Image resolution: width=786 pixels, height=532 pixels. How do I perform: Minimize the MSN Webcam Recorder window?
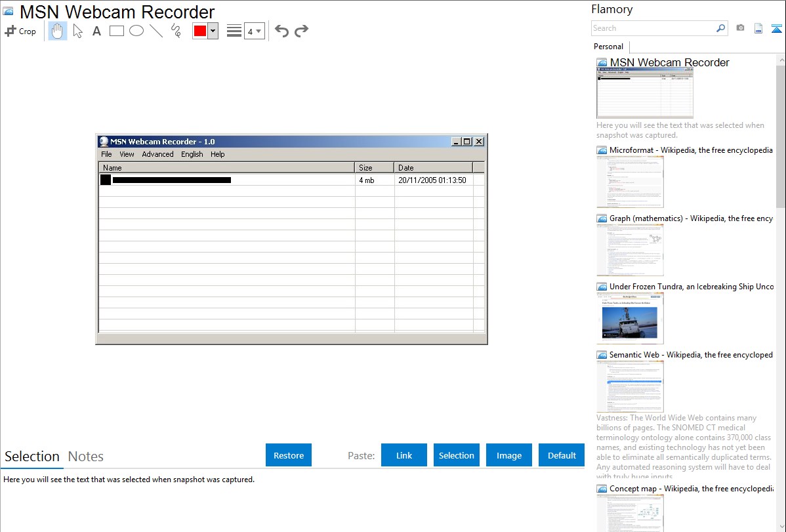coord(456,142)
